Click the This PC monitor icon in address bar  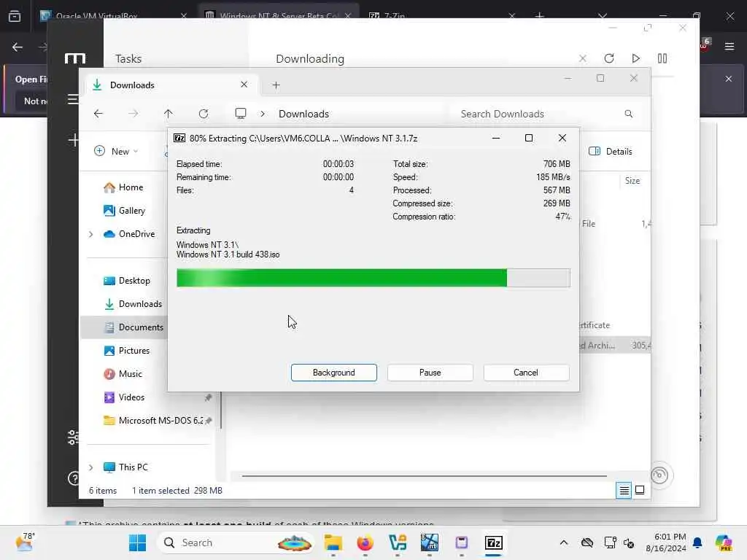coord(241,113)
